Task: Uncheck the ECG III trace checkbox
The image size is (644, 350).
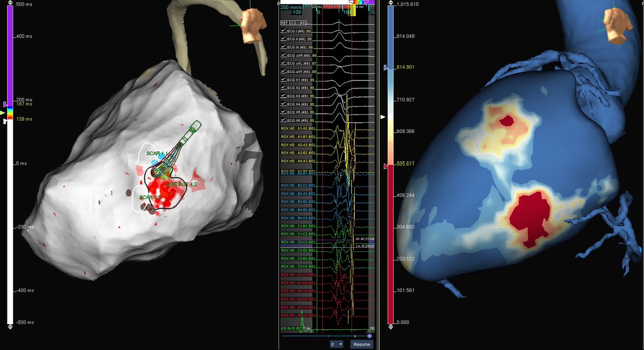Action: 283,48
